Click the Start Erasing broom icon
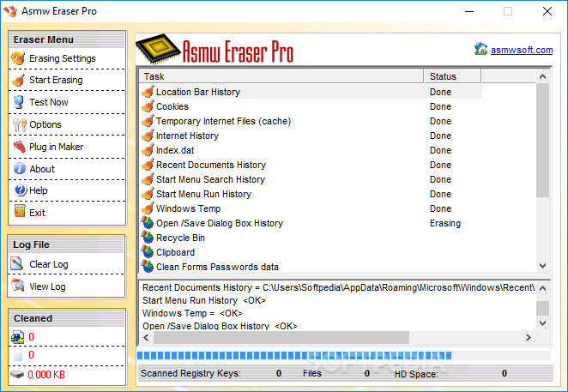 (x=18, y=80)
